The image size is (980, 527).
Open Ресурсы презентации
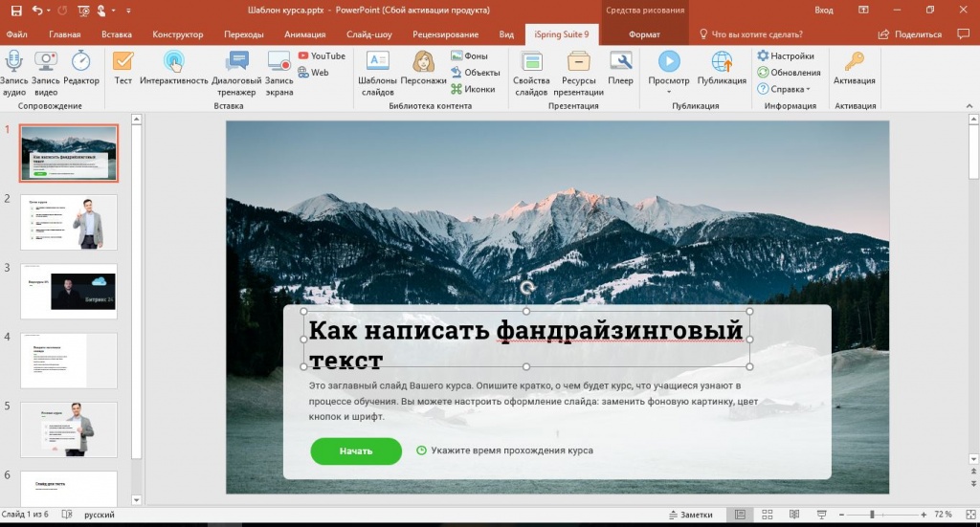tap(577, 62)
